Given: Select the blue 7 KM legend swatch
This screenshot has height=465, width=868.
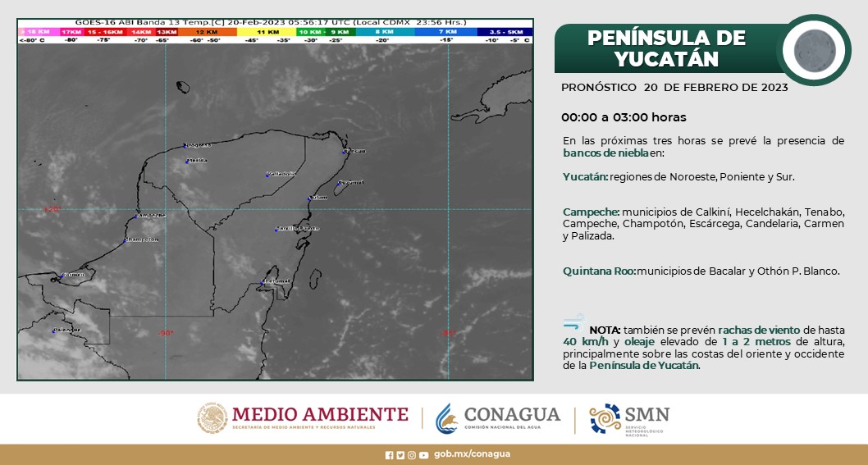Looking at the screenshot, I should [447, 32].
